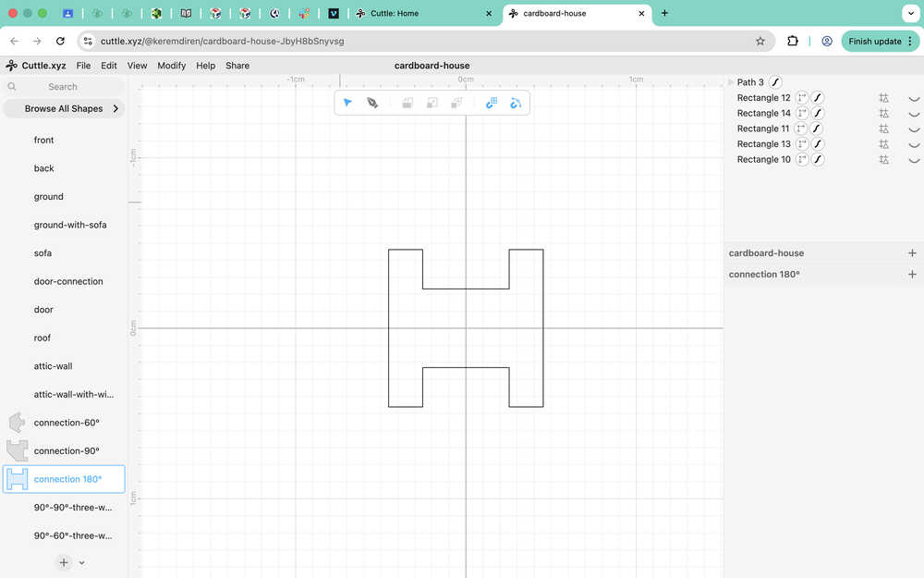Click Rectangle 10 modifier icon
This screenshot has height=578, width=924.
(884, 159)
